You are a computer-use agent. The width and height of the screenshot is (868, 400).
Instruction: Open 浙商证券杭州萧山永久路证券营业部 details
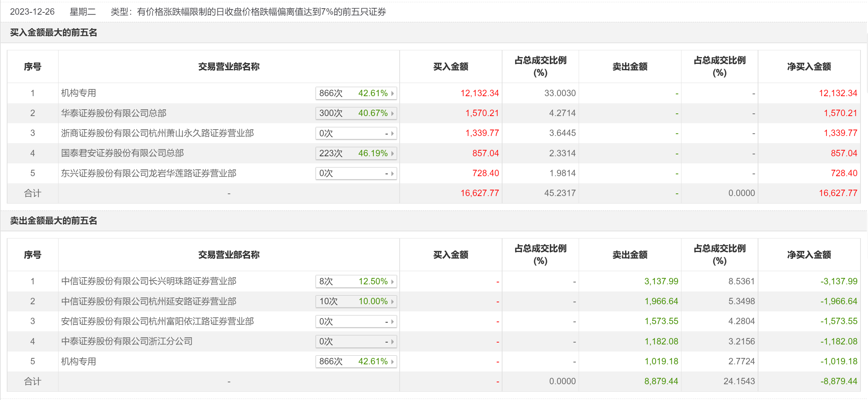pos(157,133)
